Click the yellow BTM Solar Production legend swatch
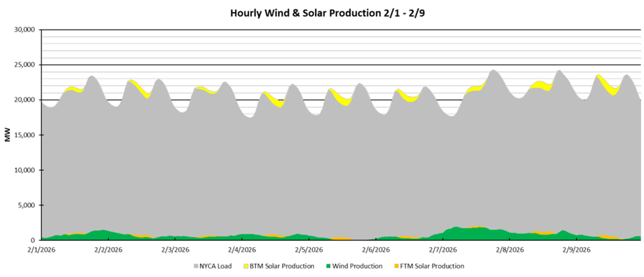This screenshot has width=644, height=277. 246,266
